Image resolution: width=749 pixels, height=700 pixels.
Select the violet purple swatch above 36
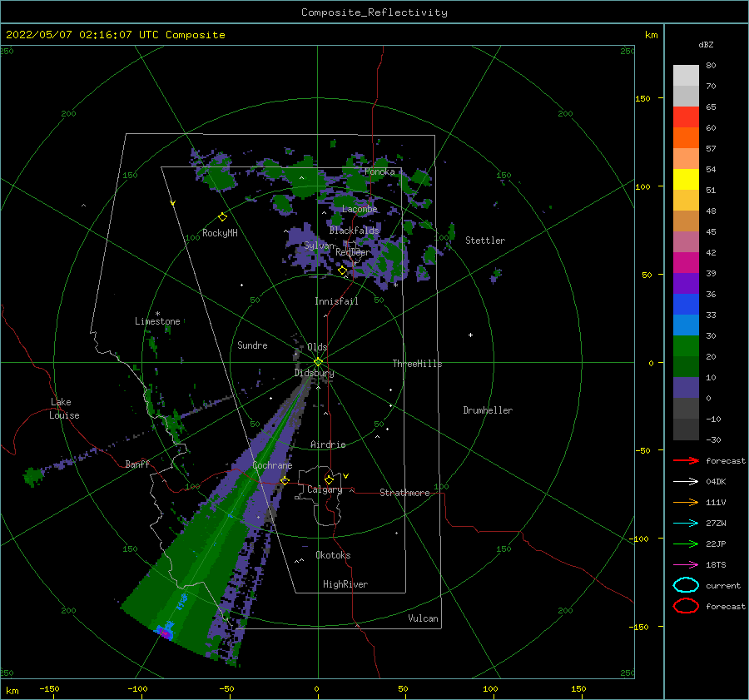[x=686, y=283]
